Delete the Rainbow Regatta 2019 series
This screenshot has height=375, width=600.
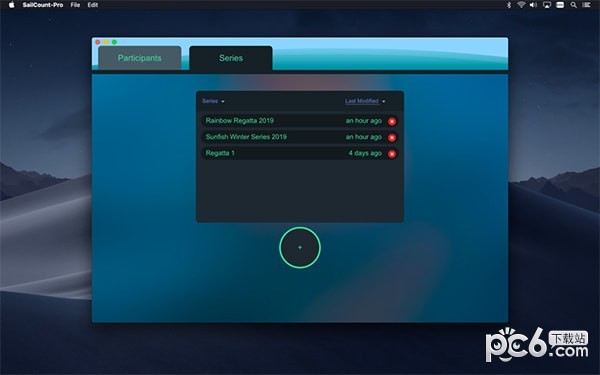(x=391, y=122)
